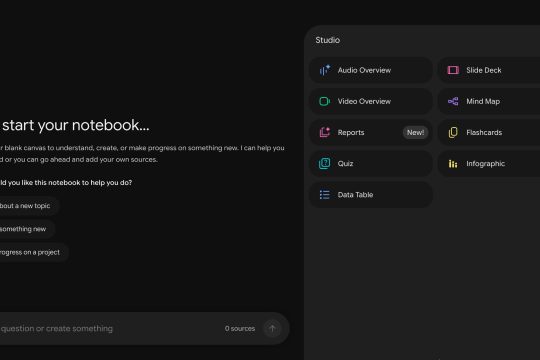
Task: Create a Data Table
Action: 371,195
